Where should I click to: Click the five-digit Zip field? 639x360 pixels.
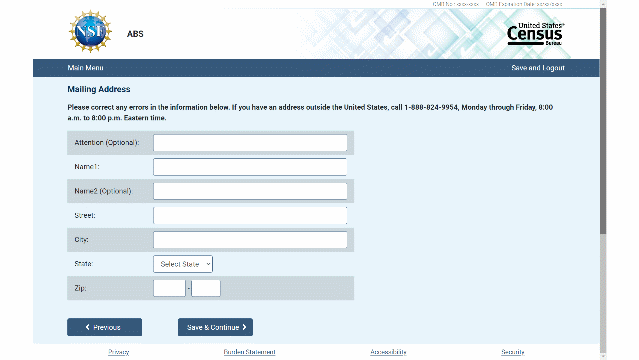point(169,288)
